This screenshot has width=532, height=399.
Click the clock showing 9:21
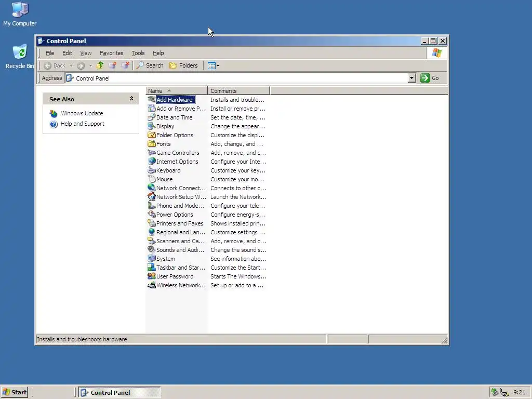(519, 392)
